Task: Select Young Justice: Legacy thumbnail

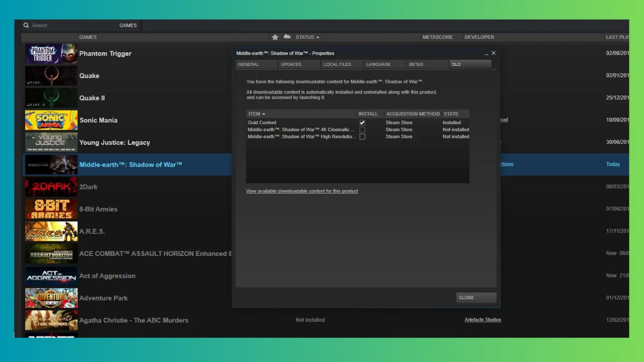Action: click(51, 142)
